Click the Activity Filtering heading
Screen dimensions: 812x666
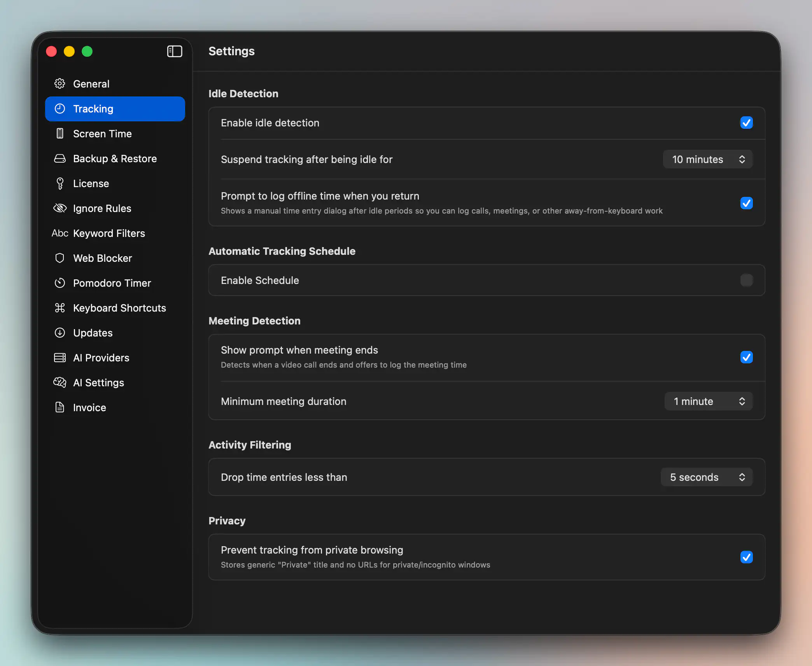pos(250,445)
